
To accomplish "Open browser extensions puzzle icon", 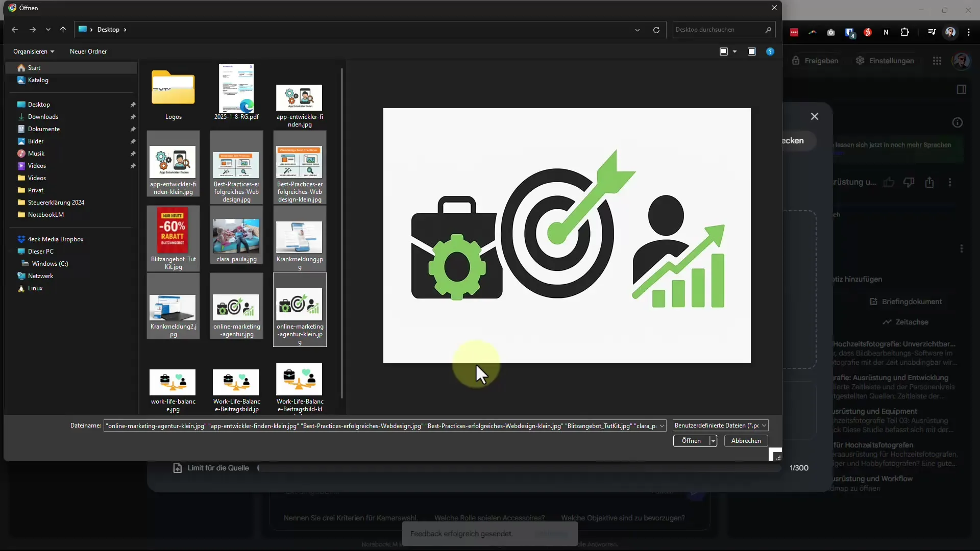I will click(x=904, y=32).
